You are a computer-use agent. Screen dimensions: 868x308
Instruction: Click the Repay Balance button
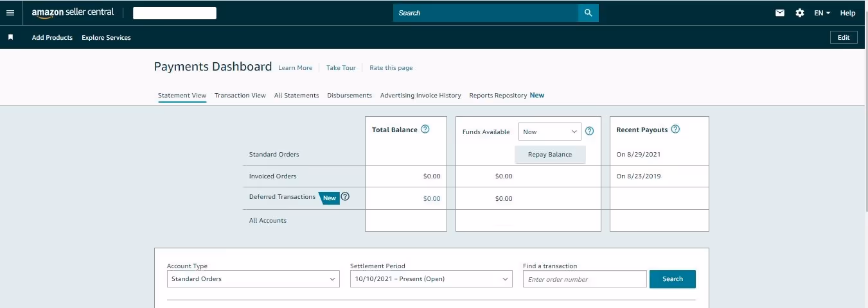coord(550,155)
